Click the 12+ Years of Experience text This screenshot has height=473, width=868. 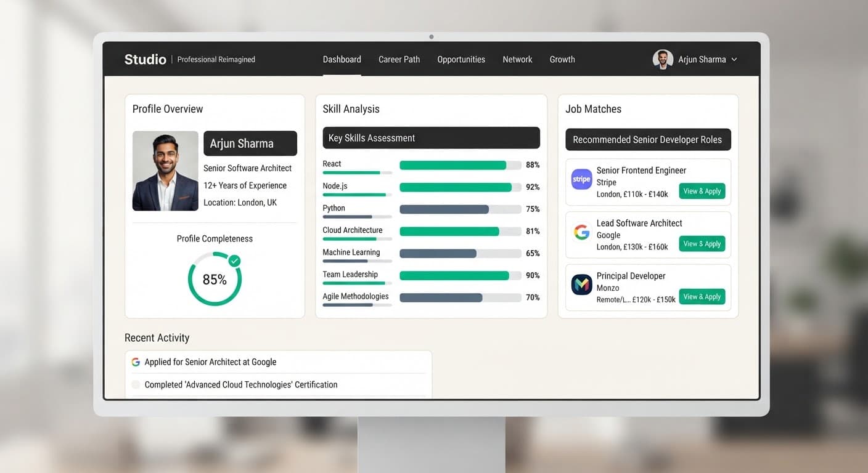(x=245, y=185)
